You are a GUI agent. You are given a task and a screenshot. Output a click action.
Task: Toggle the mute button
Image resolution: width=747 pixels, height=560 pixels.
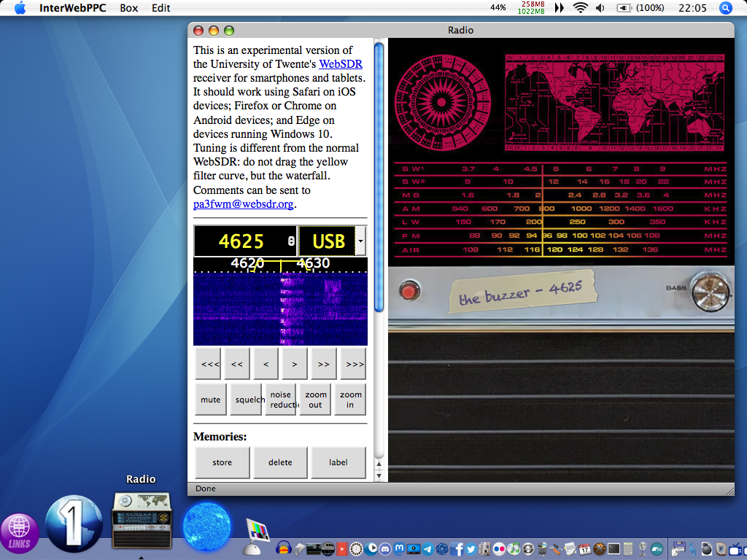pyautogui.click(x=211, y=400)
